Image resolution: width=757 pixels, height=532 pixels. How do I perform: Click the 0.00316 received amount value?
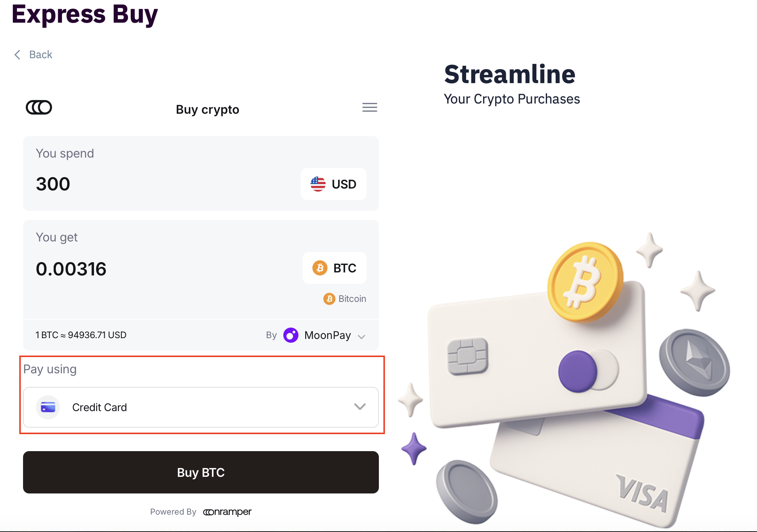pyautogui.click(x=71, y=269)
